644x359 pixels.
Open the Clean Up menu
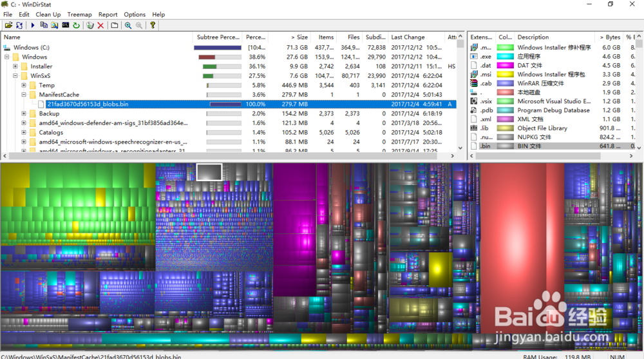point(48,14)
